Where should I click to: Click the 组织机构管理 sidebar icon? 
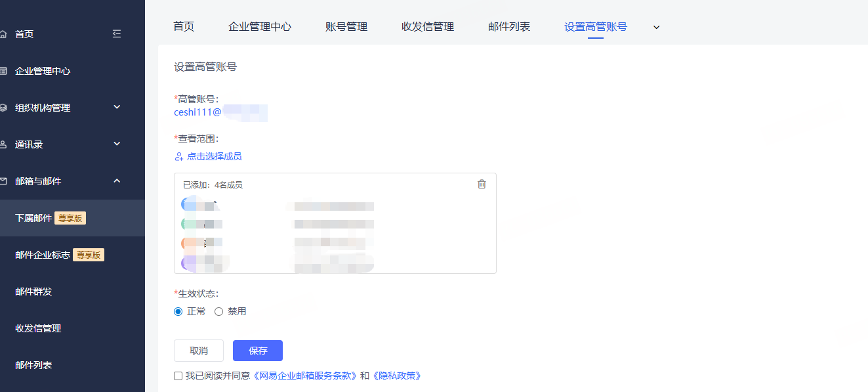coord(4,108)
